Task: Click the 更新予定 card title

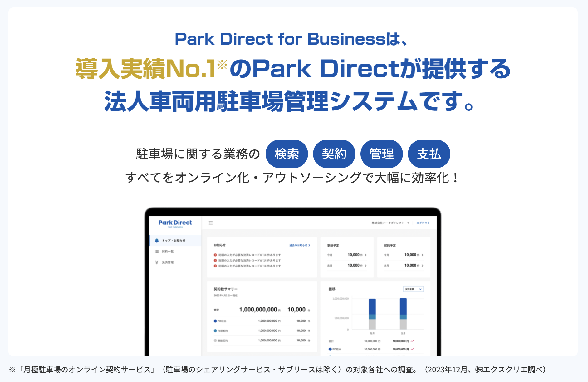Action: pos(333,246)
